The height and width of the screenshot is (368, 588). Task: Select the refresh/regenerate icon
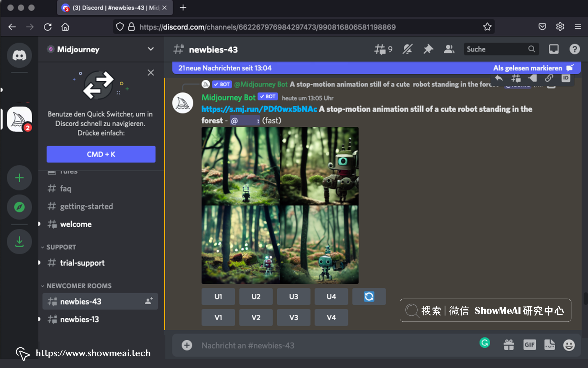coord(369,296)
